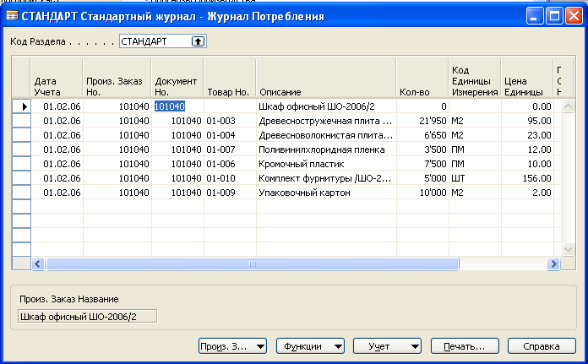Click quantity cell 3'500
This screenshot has height=364, width=588.
click(x=422, y=149)
